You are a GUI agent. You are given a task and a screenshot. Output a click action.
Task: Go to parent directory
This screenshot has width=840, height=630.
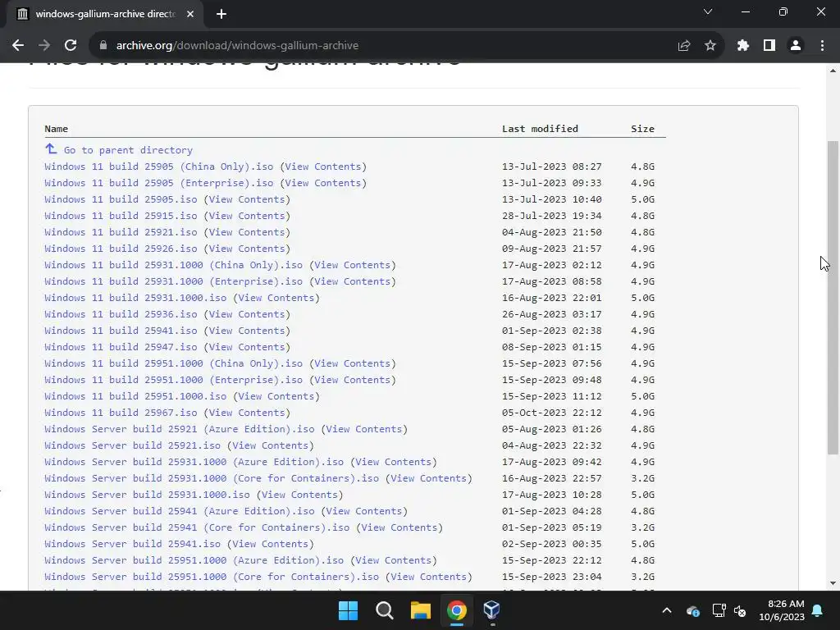(x=128, y=150)
